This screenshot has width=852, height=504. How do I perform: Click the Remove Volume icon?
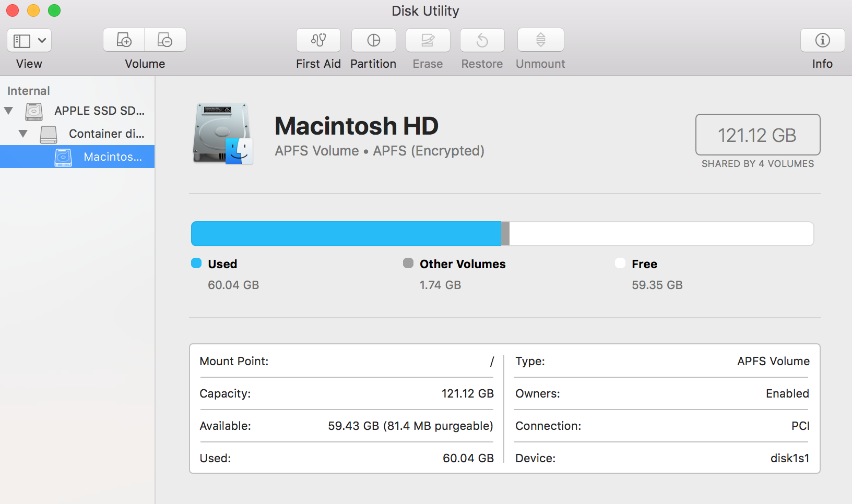165,40
